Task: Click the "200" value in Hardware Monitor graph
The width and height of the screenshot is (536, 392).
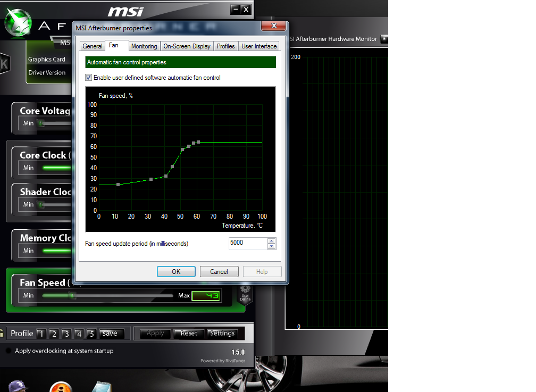Action: pos(296,57)
